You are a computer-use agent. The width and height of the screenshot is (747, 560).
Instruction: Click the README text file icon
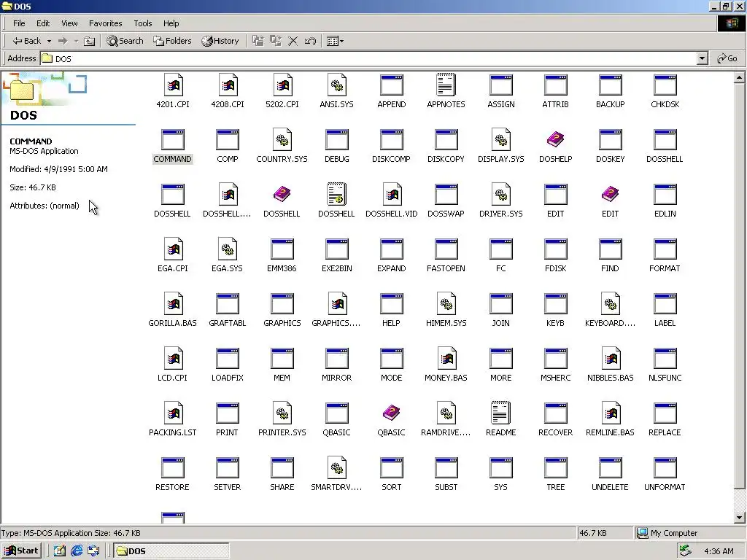coord(500,413)
